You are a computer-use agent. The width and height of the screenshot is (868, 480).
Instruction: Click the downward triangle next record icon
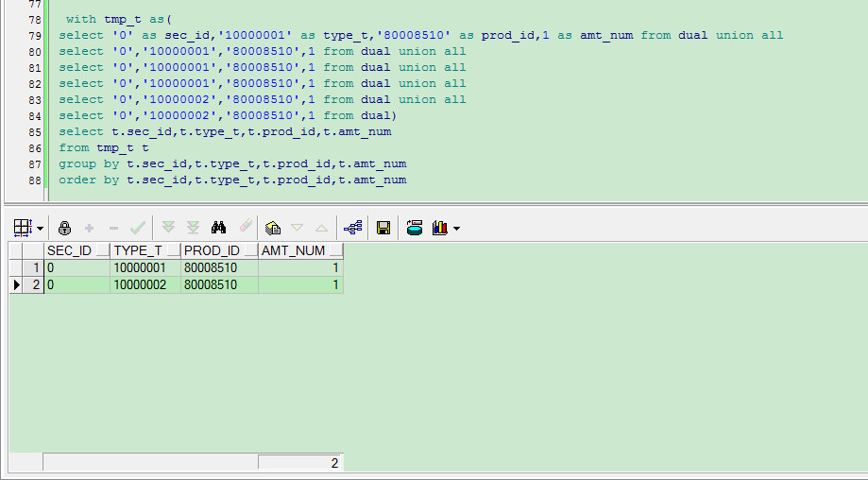pyautogui.click(x=297, y=228)
